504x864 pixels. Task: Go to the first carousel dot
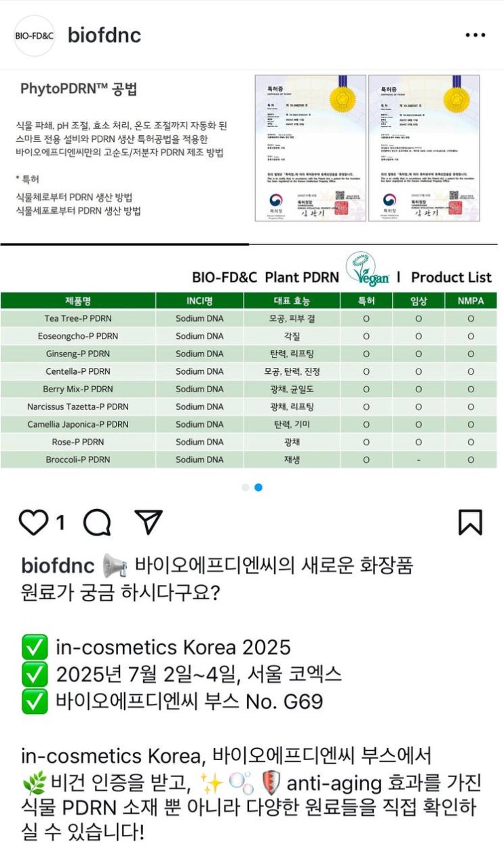(x=246, y=487)
